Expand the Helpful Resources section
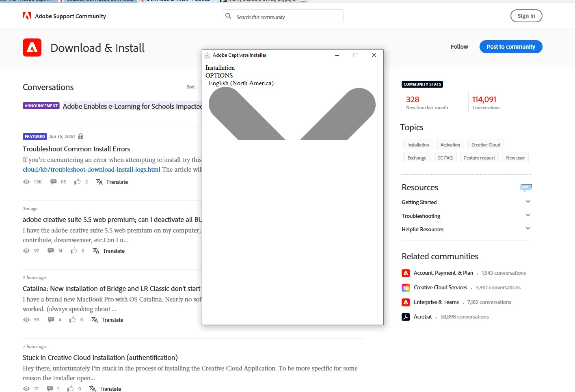 [528, 228]
